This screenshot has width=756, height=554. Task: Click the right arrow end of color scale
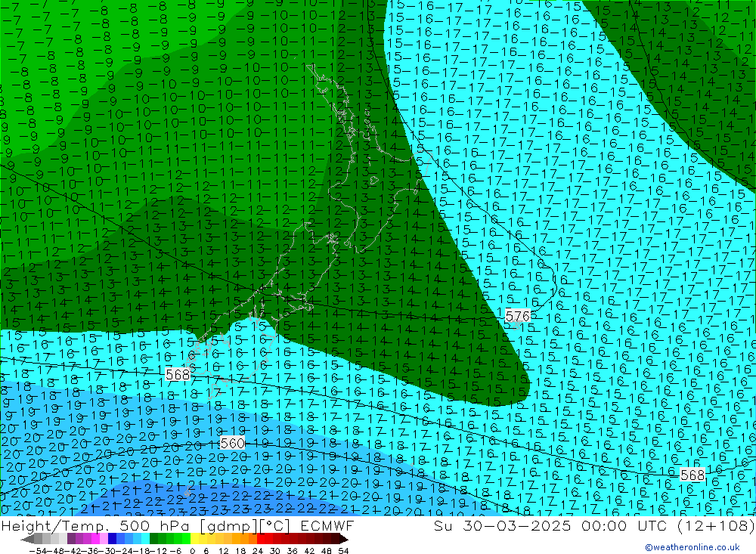tap(343, 539)
